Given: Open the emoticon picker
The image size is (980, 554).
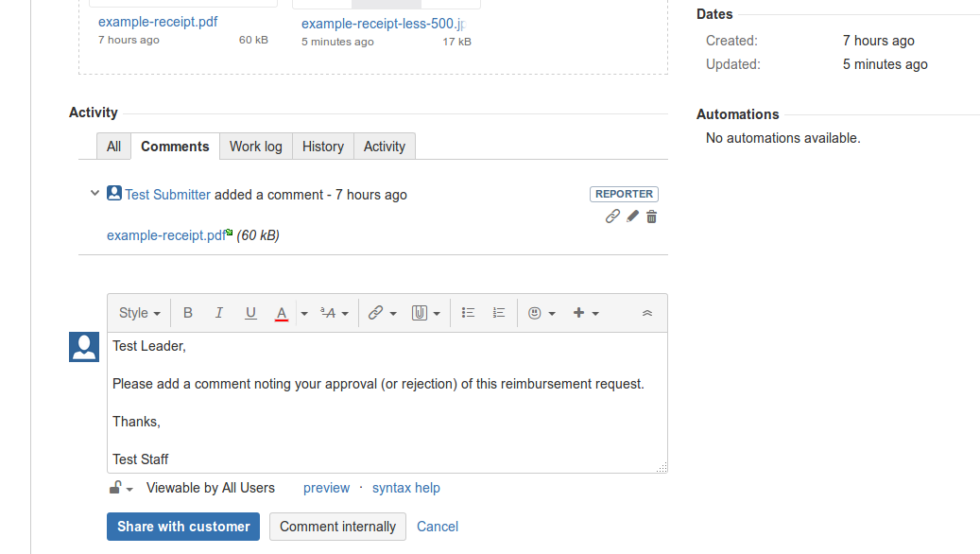Looking at the screenshot, I should [x=542, y=313].
